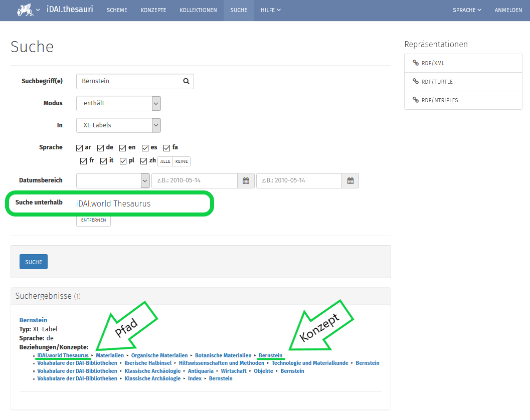Click the Suchbegriff(e) text input
This screenshot has height=420, width=530.
tap(135, 81)
